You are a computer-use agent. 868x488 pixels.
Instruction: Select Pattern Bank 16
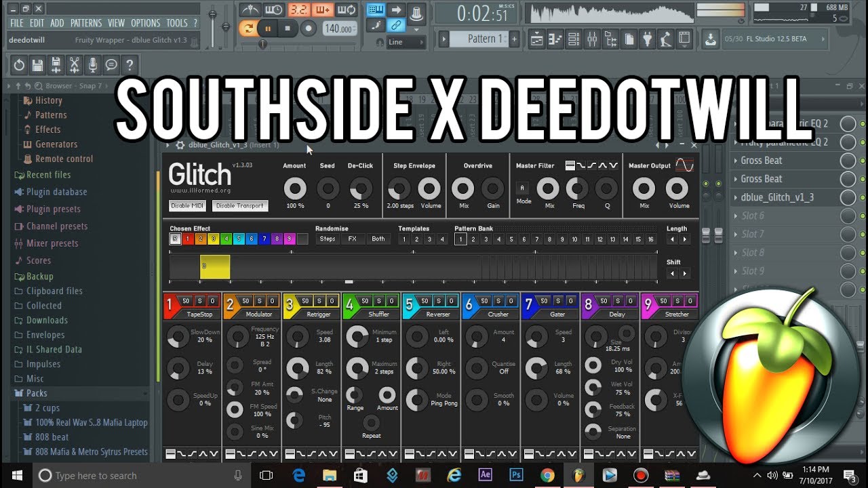651,239
